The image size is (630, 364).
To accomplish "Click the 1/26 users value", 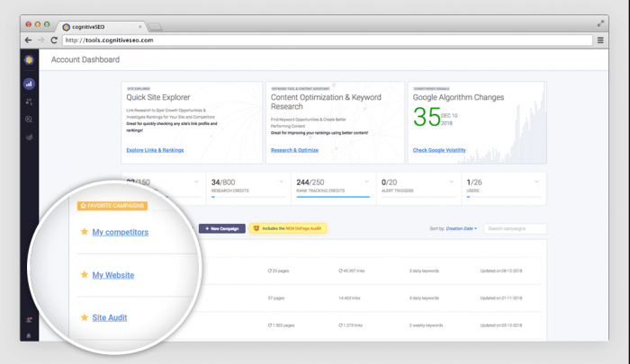I will (474, 182).
